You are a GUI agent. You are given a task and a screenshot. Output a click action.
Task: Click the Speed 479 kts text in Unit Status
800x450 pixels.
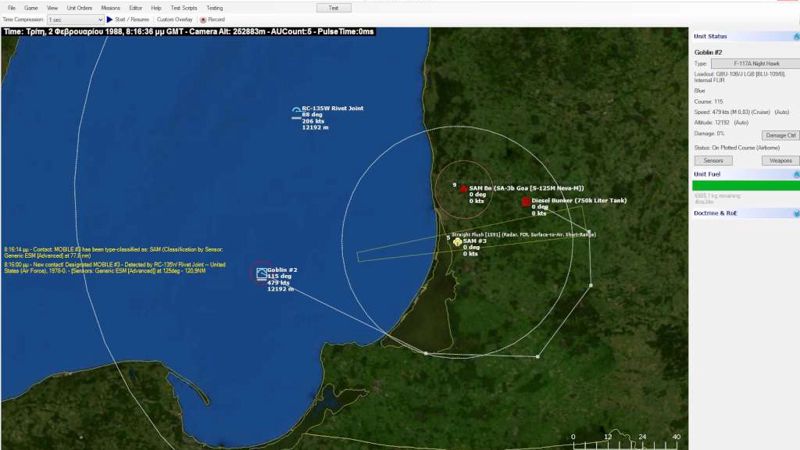tap(741, 112)
